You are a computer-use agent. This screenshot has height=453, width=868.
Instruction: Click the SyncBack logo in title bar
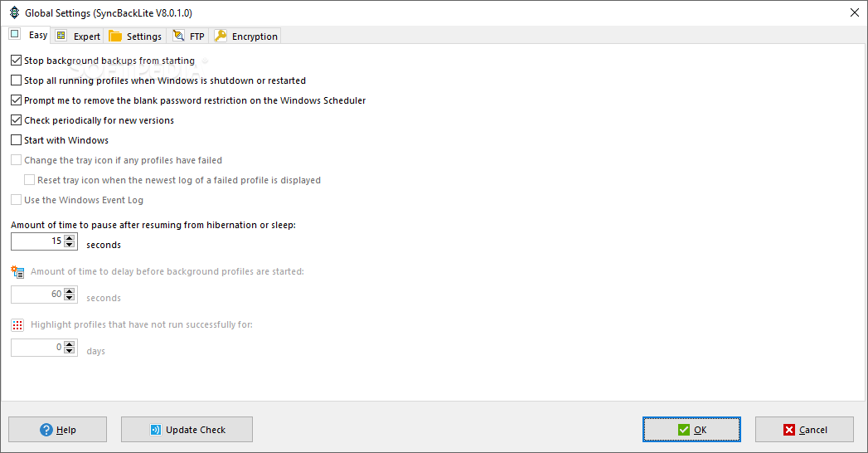pos(14,12)
